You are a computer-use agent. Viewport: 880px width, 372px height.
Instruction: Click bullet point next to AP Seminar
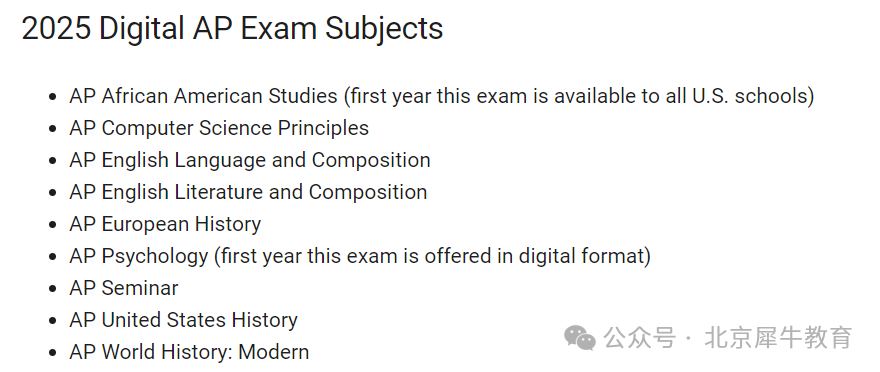(53, 289)
